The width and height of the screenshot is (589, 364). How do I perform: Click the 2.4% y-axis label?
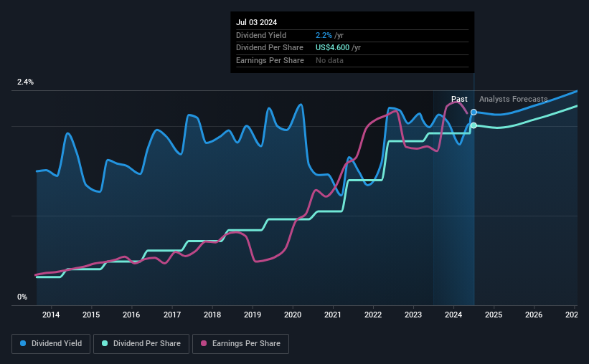pyautogui.click(x=25, y=82)
